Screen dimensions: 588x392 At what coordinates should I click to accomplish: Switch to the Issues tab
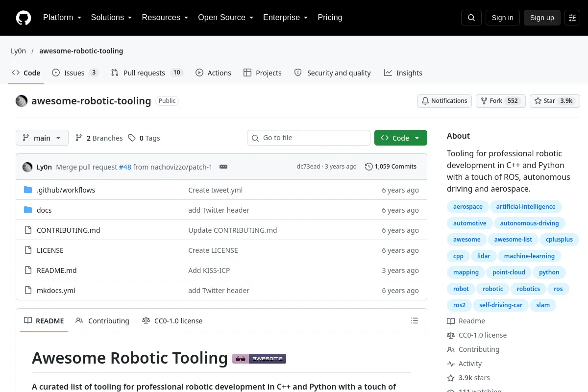tap(75, 73)
